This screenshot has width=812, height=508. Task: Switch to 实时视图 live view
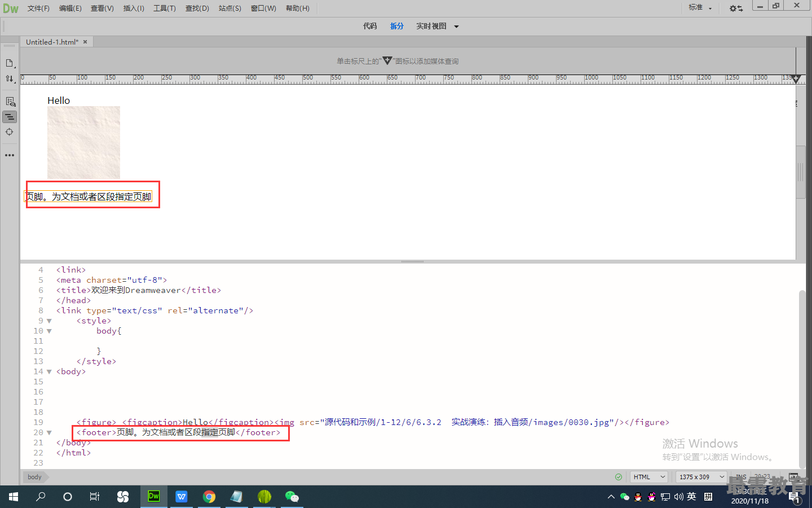431,26
